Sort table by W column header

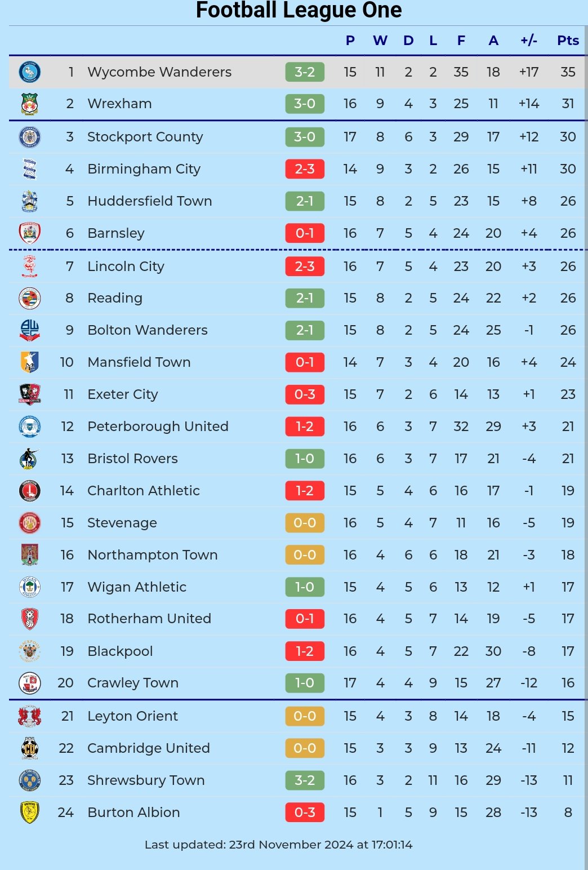coord(380,41)
